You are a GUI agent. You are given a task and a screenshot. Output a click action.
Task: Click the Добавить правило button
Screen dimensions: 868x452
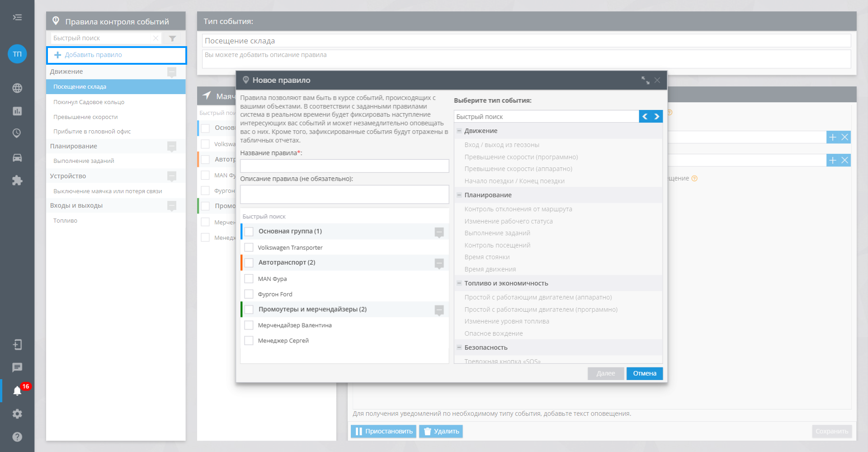93,55
